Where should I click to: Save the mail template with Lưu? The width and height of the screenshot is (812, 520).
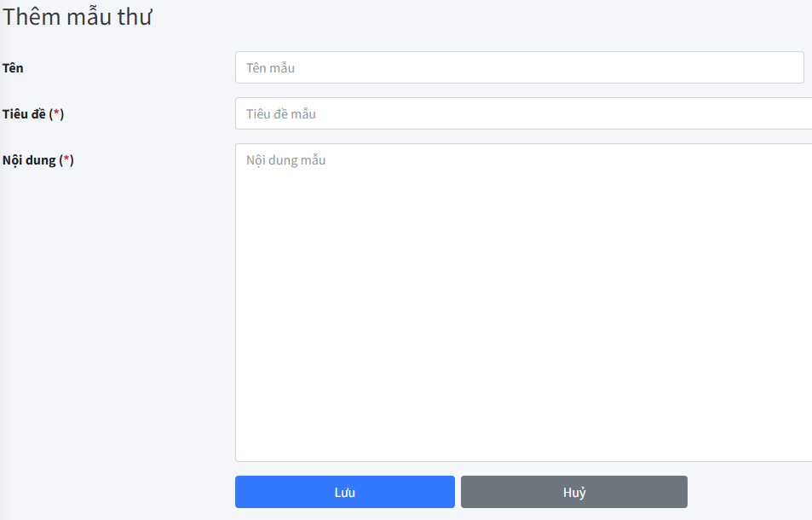pos(344,491)
